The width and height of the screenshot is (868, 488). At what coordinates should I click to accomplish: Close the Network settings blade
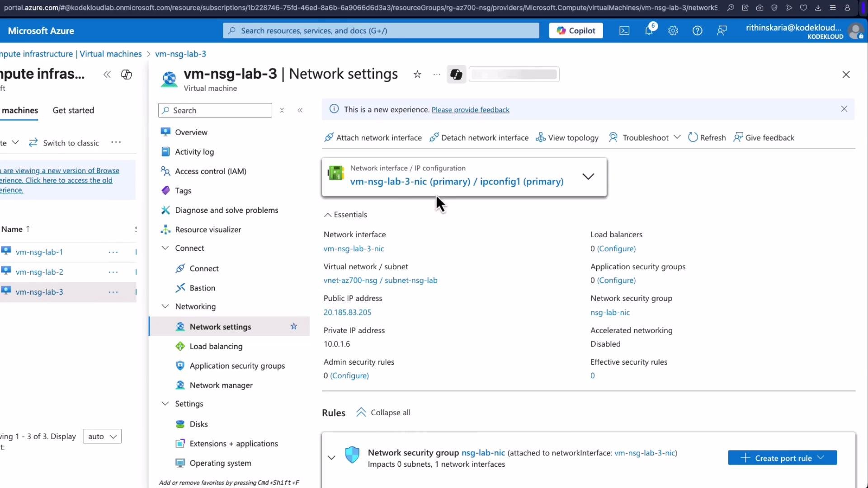[846, 75]
